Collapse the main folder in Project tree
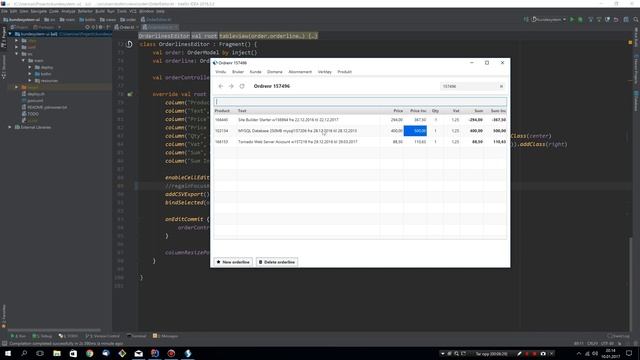640x360 pixels. tap(23, 60)
